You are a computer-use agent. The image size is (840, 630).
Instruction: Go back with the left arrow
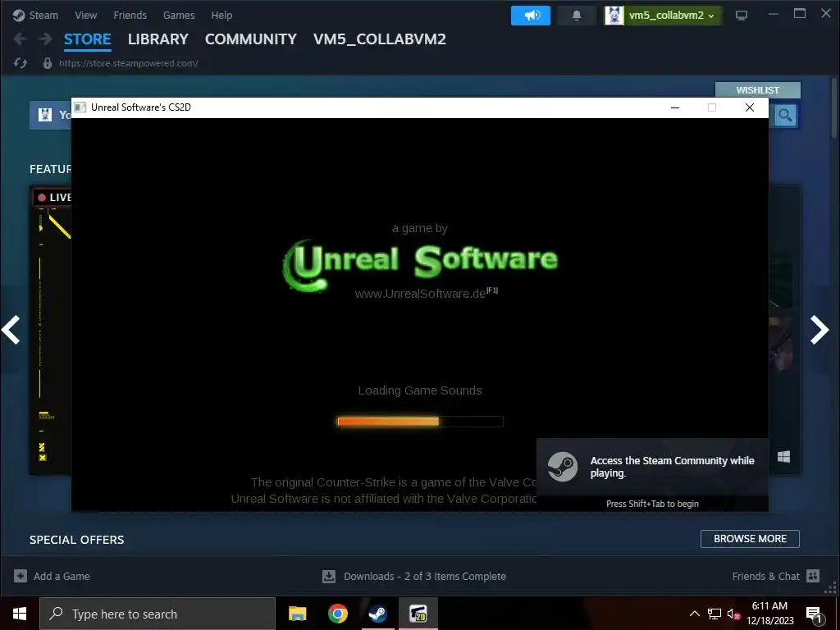[x=20, y=39]
